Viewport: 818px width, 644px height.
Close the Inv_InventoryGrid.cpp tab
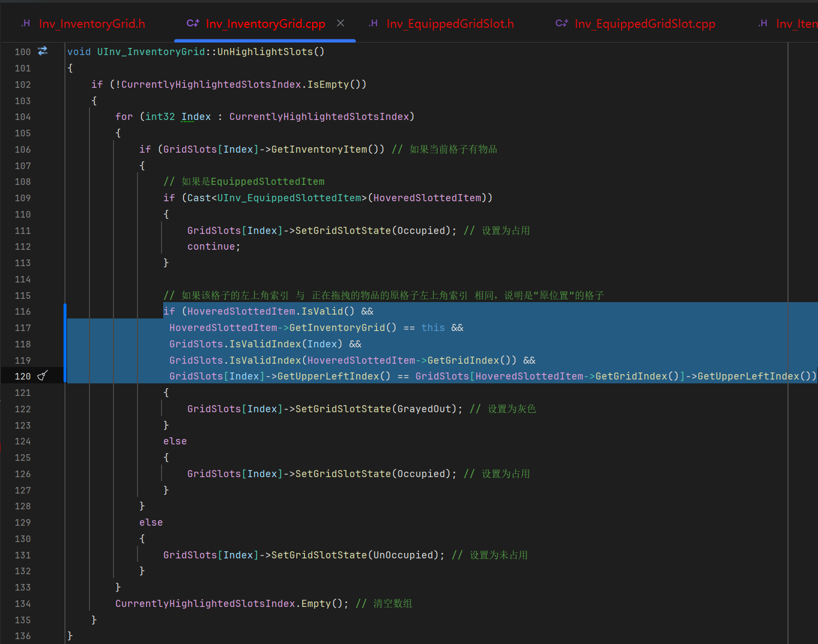click(341, 23)
